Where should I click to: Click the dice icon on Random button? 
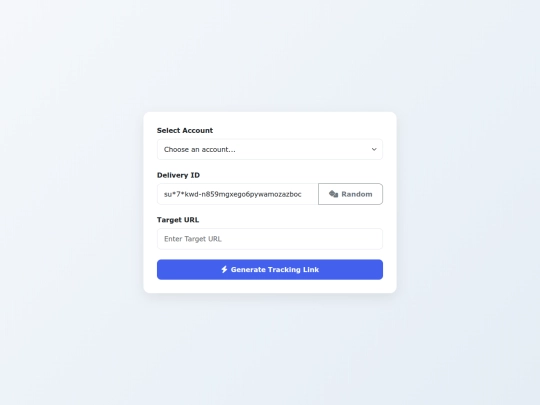tap(333, 194)
